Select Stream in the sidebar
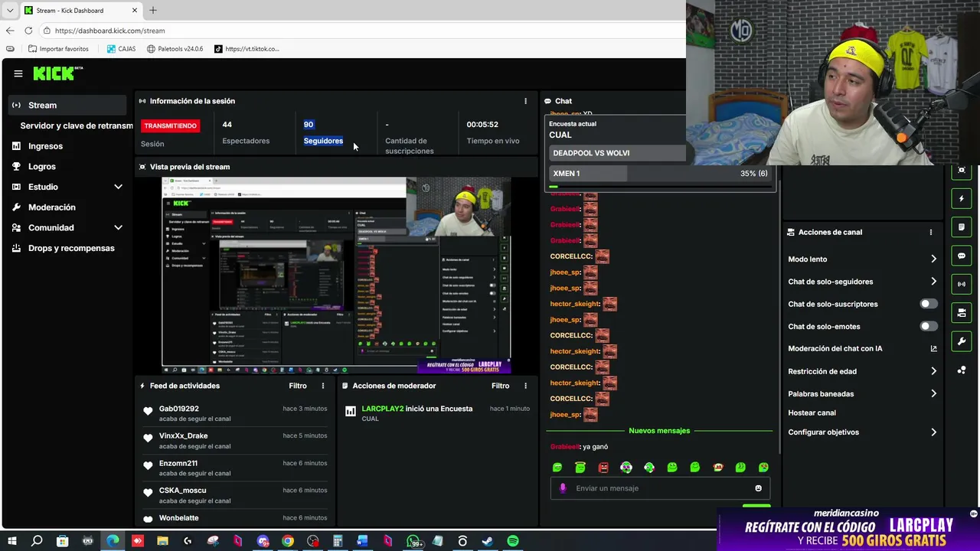The height and width of the screenshot is (551, 980). tap(67, 105)
